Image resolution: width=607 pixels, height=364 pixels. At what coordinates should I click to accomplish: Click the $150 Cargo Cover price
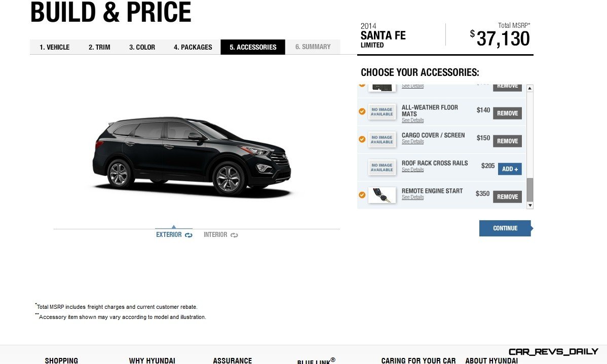point(483,138)
